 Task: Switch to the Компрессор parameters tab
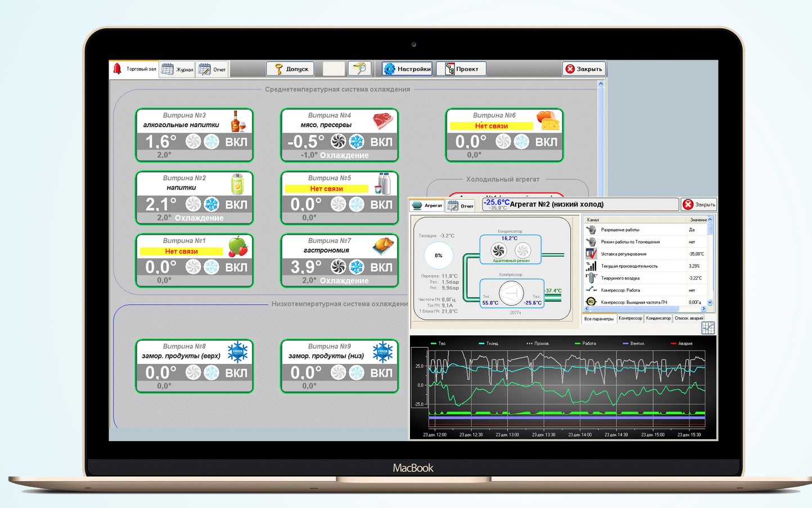coord(630,318)
